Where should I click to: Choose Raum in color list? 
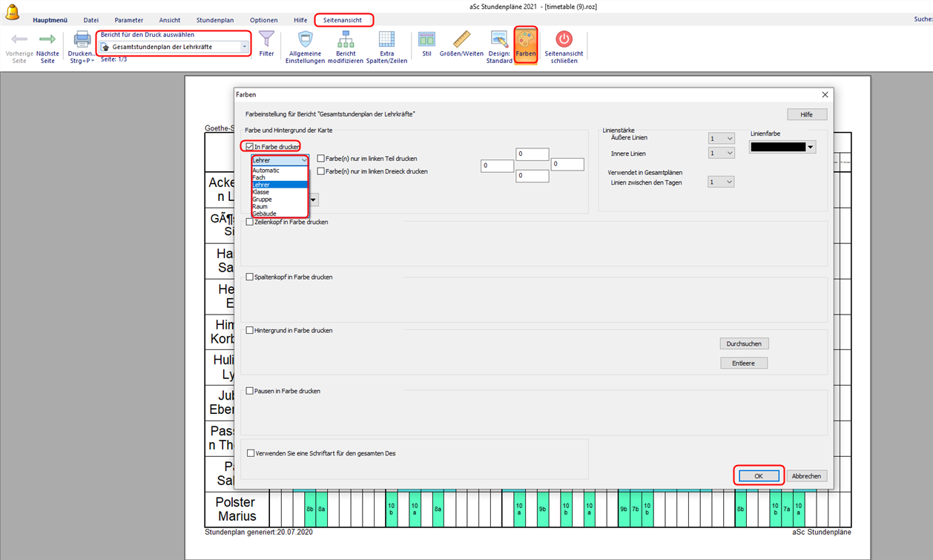[279, 207]
